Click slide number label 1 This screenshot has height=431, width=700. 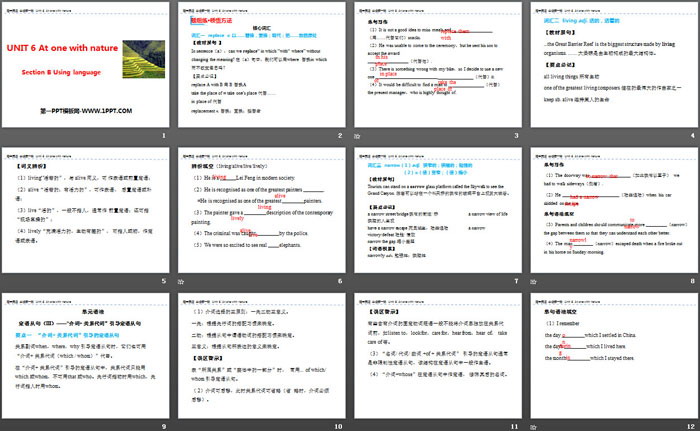point(164,135)
